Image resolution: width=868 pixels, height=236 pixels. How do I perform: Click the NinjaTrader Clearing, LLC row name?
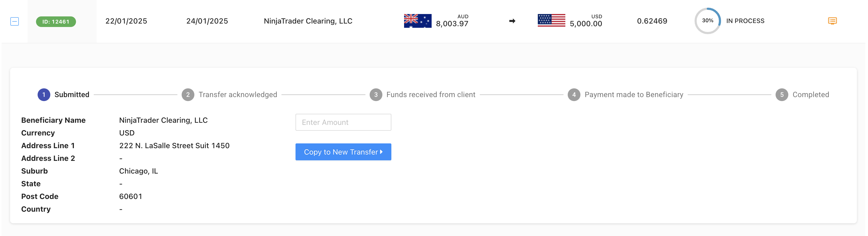(308, 21)
